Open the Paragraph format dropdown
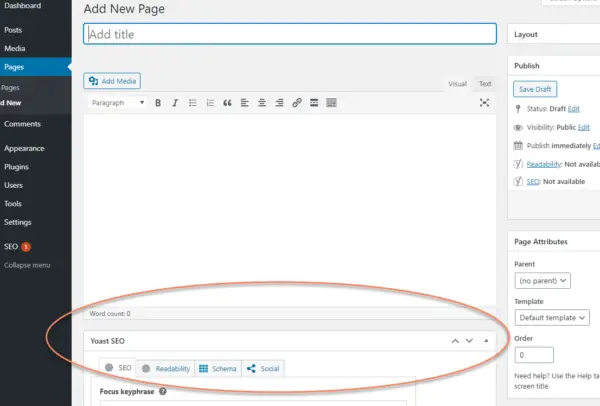Viewport: 600px width, 406px height. (117, 103)
